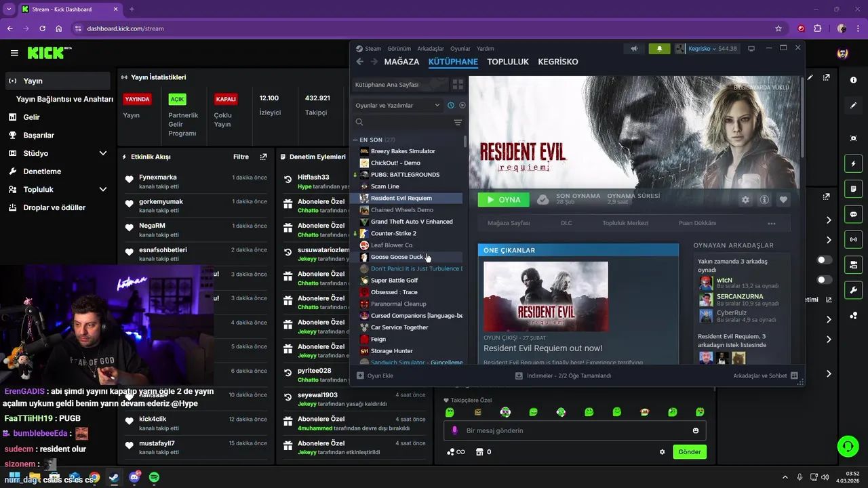Select PUBG: BATTLEGROUNDS in Steam library
Viewport: 868px width, 488px height.
[x=406, y=174]
